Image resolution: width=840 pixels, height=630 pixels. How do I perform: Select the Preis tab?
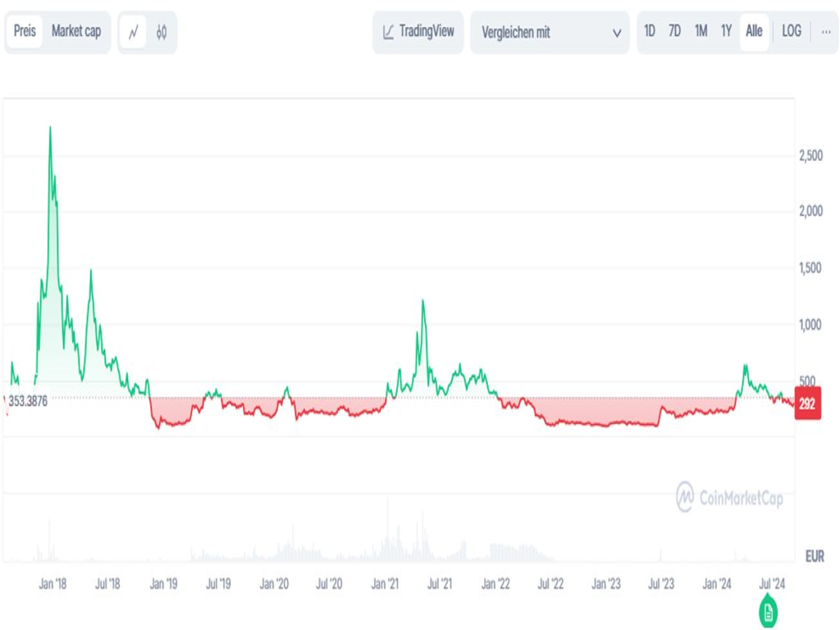click(x=25, y=32)
